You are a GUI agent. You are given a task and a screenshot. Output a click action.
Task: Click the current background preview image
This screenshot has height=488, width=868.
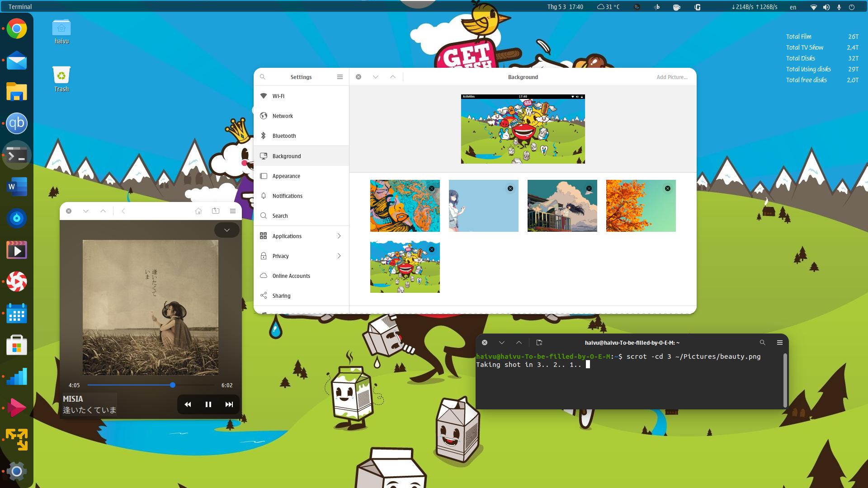pos(523,129)
